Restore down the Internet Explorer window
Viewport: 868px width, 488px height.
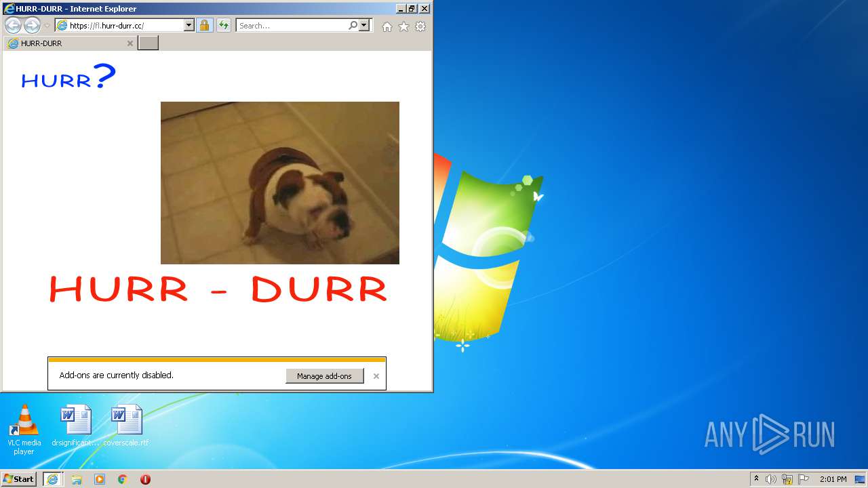pyautogui.click(x=412, y=9)
